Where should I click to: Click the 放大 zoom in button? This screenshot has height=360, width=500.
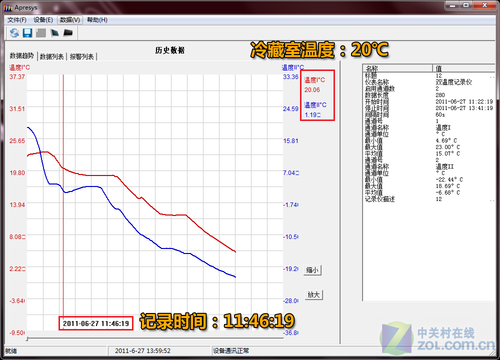pyautogui.click(x=314, y=295)
